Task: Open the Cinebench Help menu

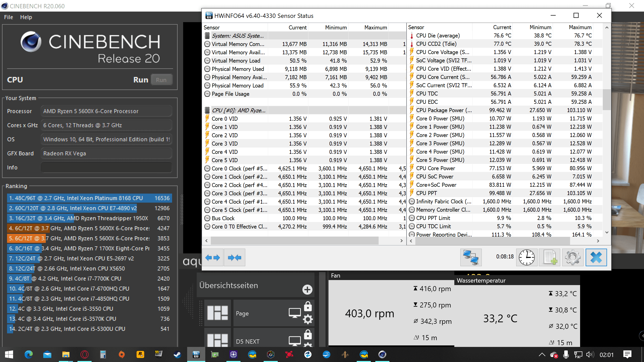Action: [x=26, y=17]
